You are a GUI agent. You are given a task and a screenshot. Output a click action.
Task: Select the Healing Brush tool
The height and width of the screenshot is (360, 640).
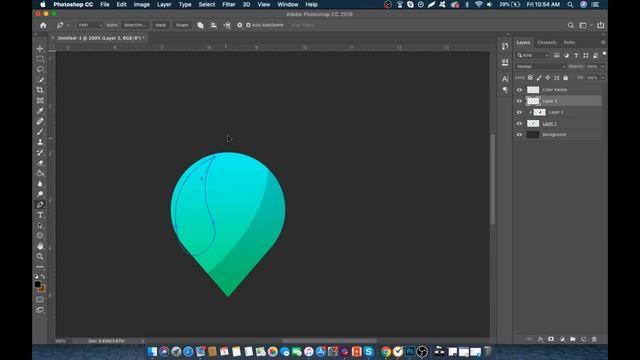pos(40,121)
